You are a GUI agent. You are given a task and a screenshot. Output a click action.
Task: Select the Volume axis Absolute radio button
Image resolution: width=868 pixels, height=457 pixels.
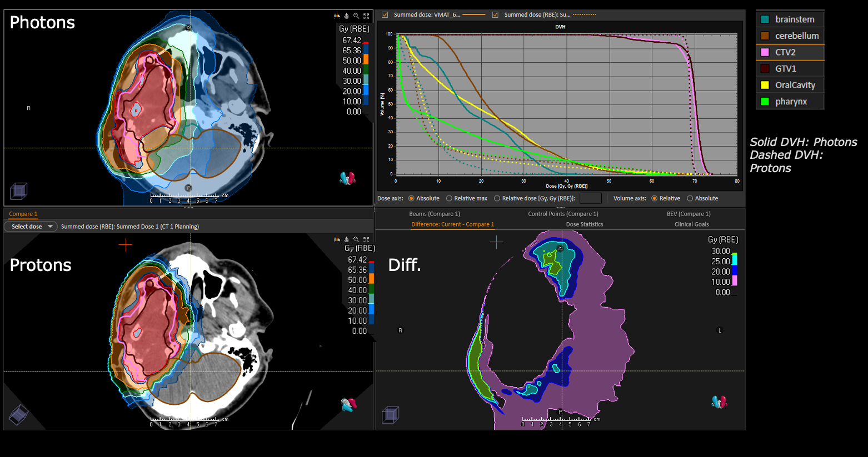pyautogui.click(x=690, y=198)
